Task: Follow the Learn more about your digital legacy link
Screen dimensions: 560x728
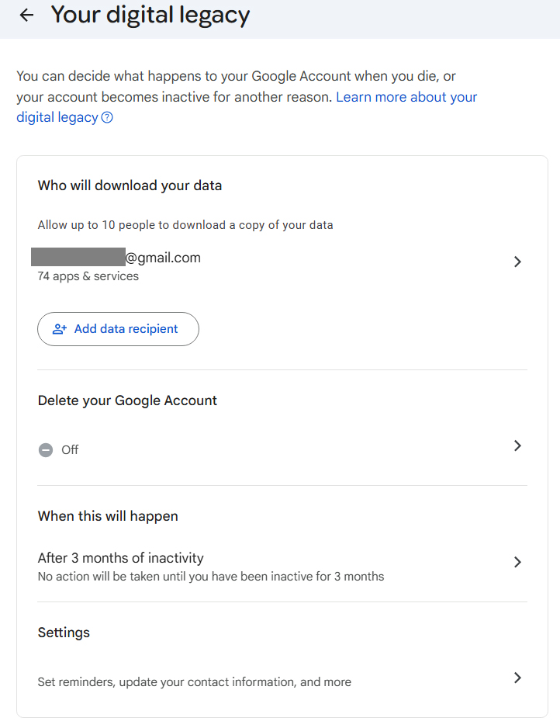Action: click(406, 97)
